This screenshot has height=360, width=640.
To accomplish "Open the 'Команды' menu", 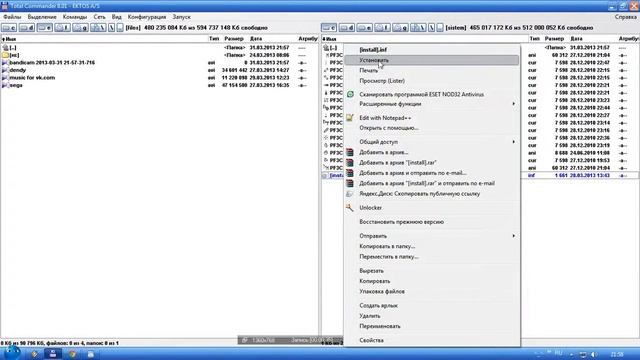I will (x=75, y=17).
